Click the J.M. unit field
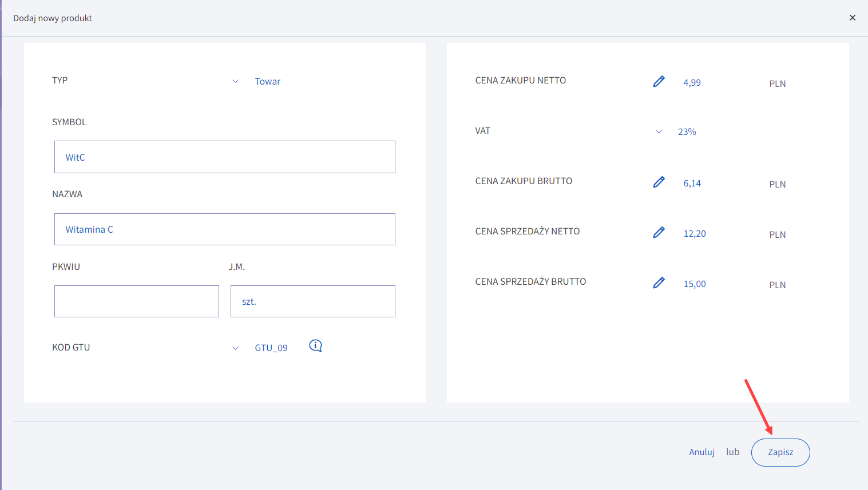The height and width of the screenshot is (490, 868). tap(312, 301)
